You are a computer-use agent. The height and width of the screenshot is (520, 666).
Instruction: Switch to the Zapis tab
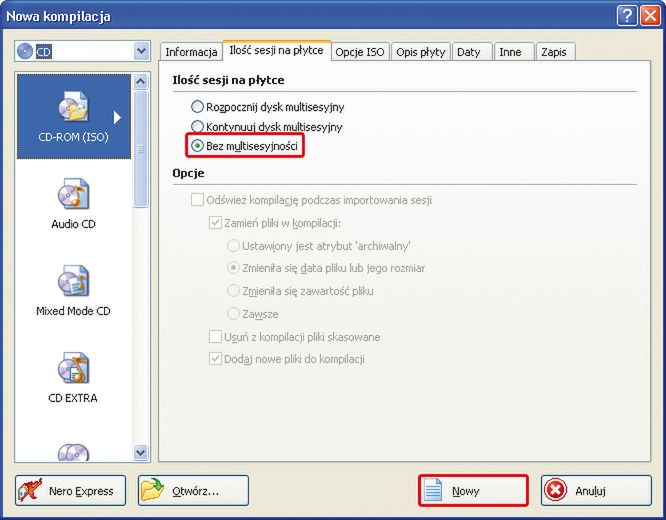click(554, 52)
